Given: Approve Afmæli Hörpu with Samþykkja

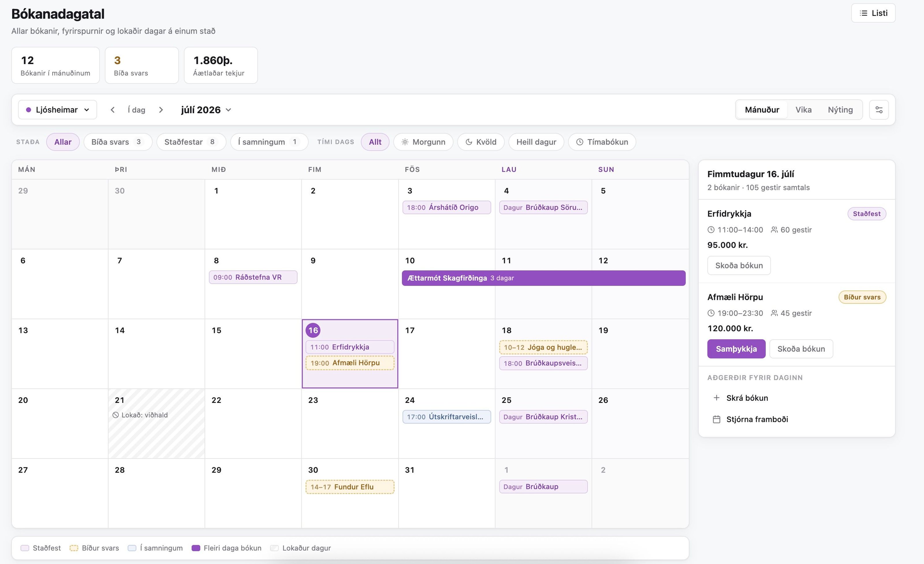Looking at the screenshot, I should tap(736, 349).
